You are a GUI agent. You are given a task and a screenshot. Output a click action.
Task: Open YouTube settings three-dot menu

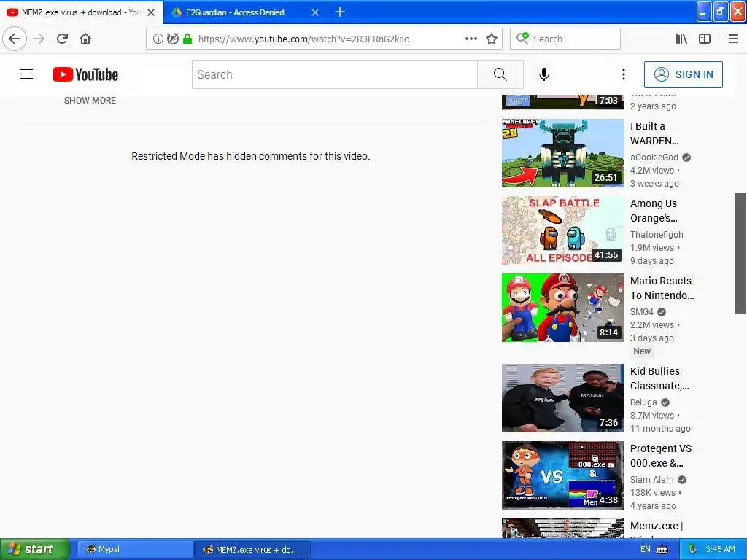(623, 74)
